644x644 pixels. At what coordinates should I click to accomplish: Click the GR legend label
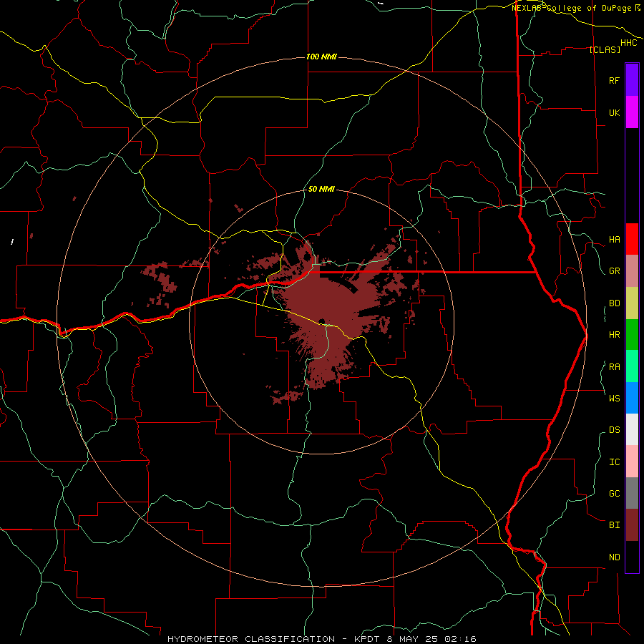click(x=614, y=271)
